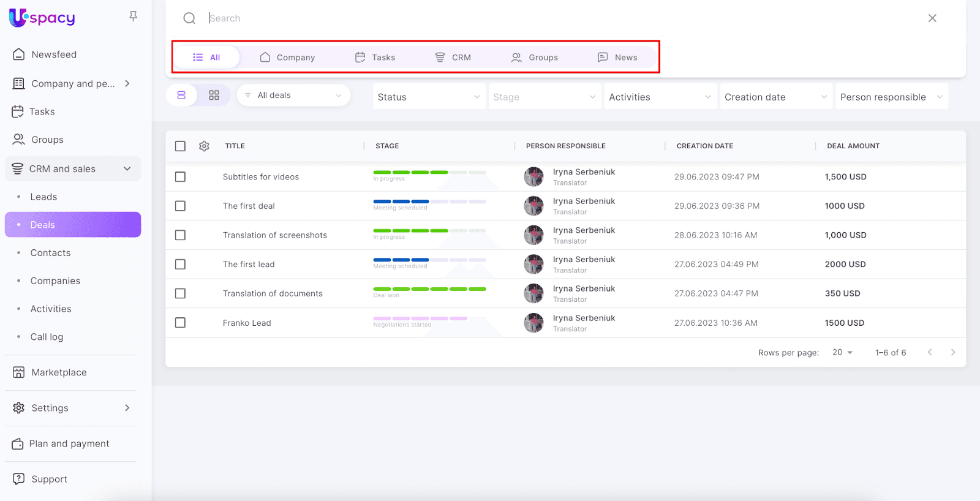Go to Plan and payment
980x501 pixels.
coord(69,444)
